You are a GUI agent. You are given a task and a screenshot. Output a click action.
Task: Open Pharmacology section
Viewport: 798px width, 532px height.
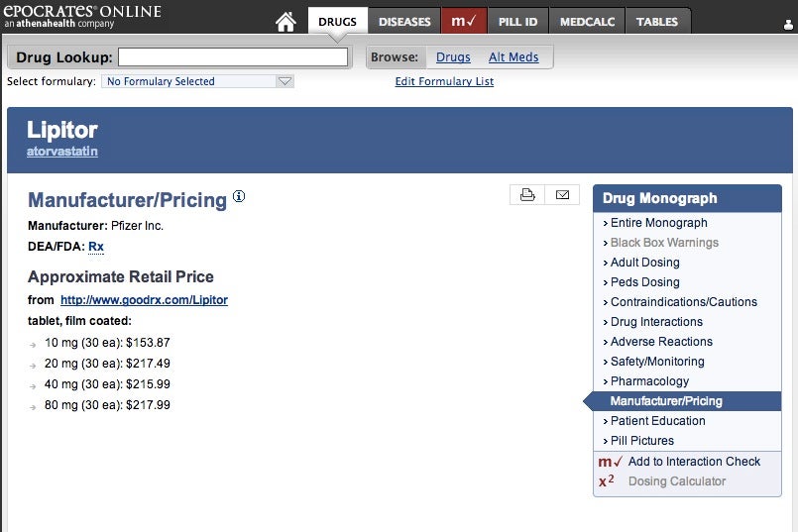pyautogui.click(x=649, y=381)
